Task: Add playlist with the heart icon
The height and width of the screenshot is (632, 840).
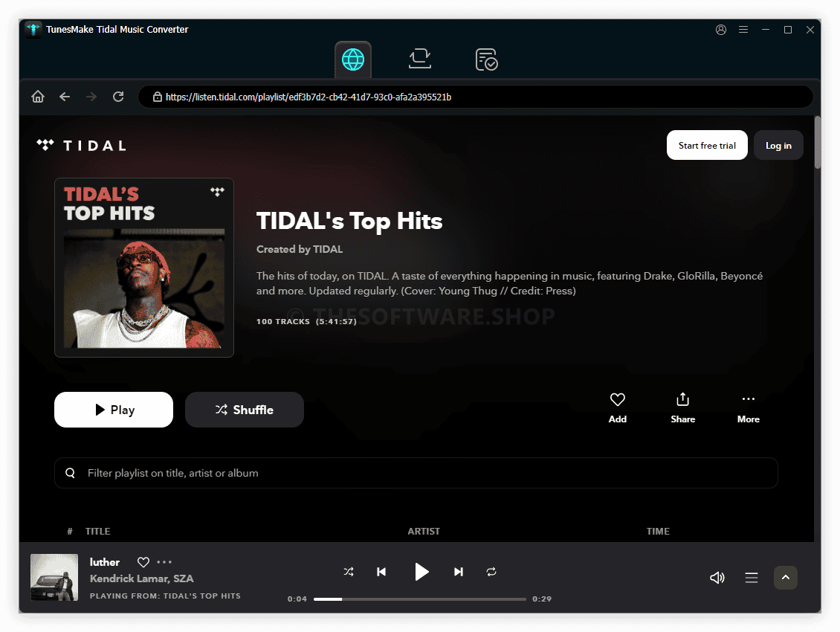Action: 617,408
